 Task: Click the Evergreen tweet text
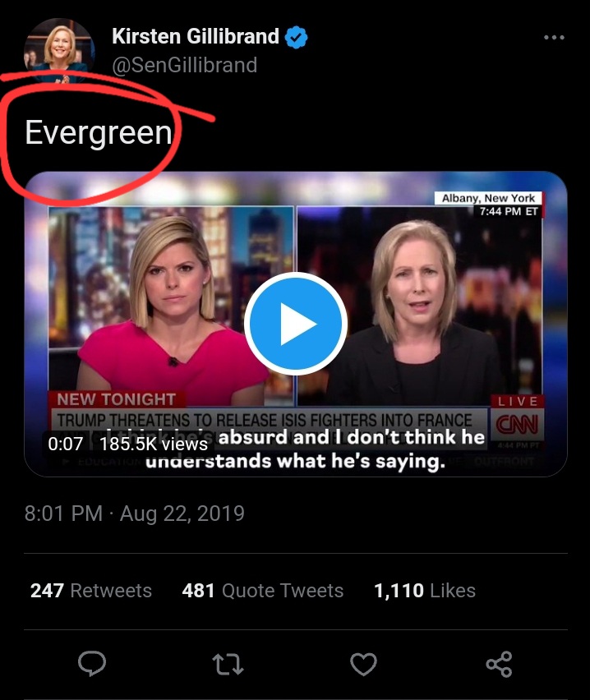(99, 132)
